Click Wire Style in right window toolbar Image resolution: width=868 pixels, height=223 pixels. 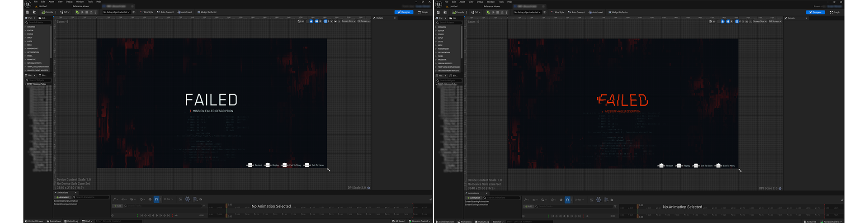click(x=557, y=12)
